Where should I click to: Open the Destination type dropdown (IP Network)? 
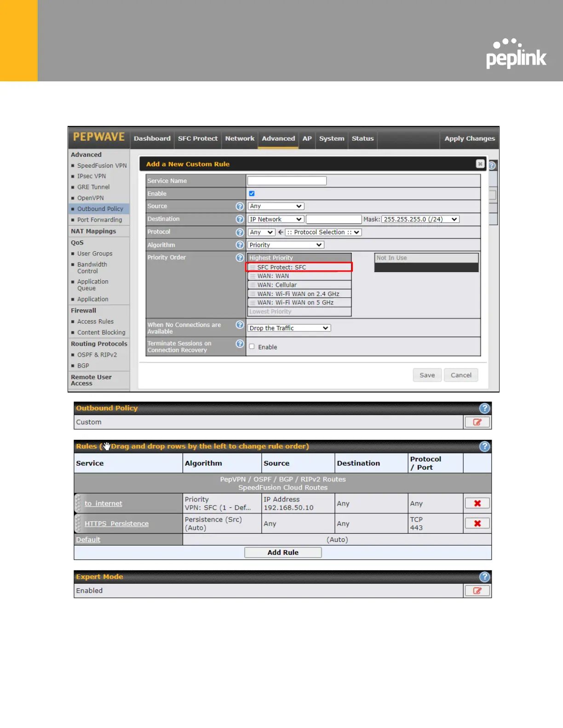276,219
